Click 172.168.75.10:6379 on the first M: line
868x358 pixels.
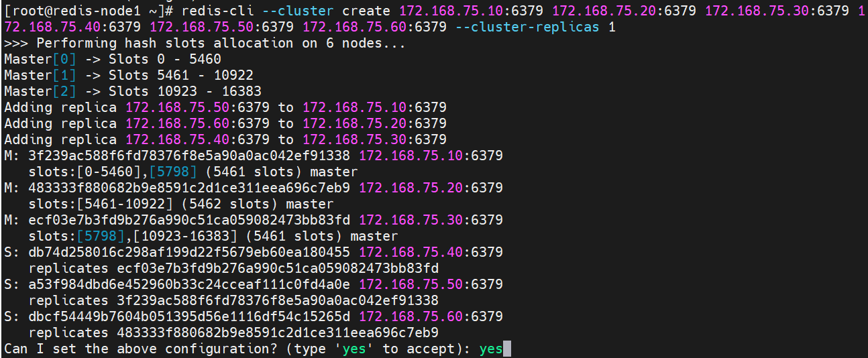coord(431,156)
